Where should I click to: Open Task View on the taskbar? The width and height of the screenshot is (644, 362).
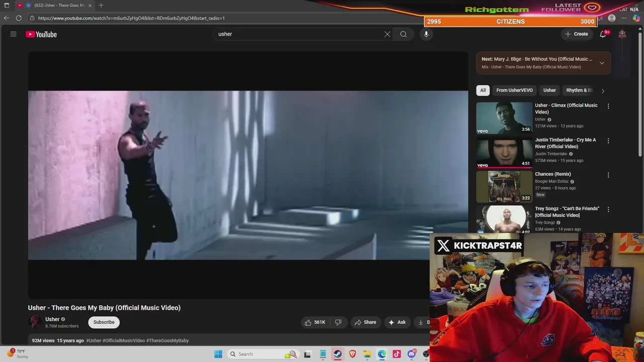pyautogui.click(x=307, y=354)
